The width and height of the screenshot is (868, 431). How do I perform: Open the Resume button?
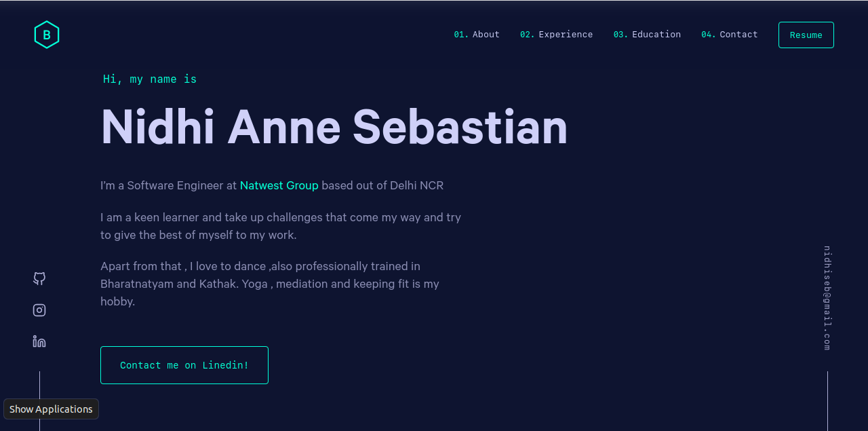click(x=806, y=35)
